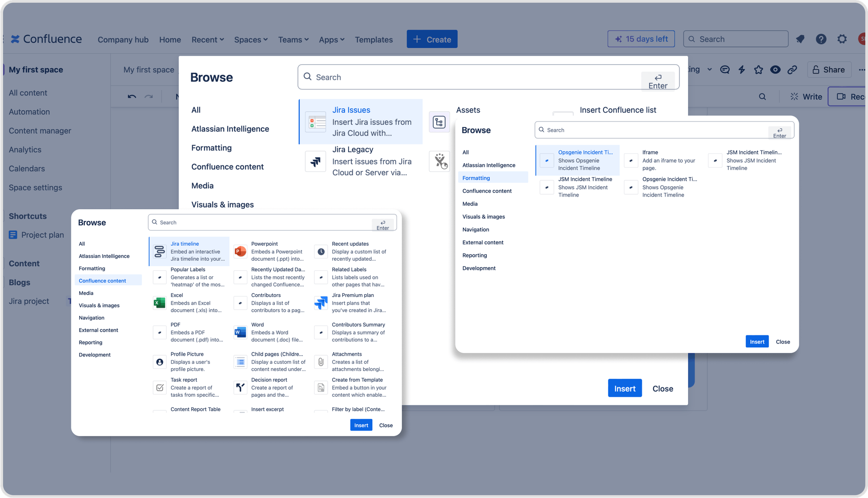Click Insert in the large Browse dialog
This screenshot has width=868, height=498.
pyautogui.click(x=625, y=388)
